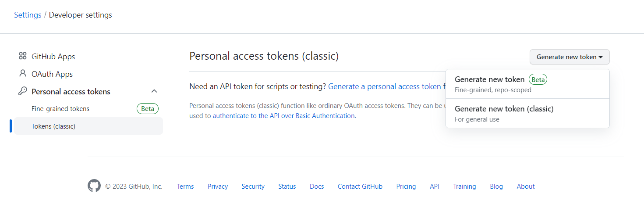Click the GitHub Octocat logo in footer
This screenshot has height=201, width=644.
click(94, 186)
